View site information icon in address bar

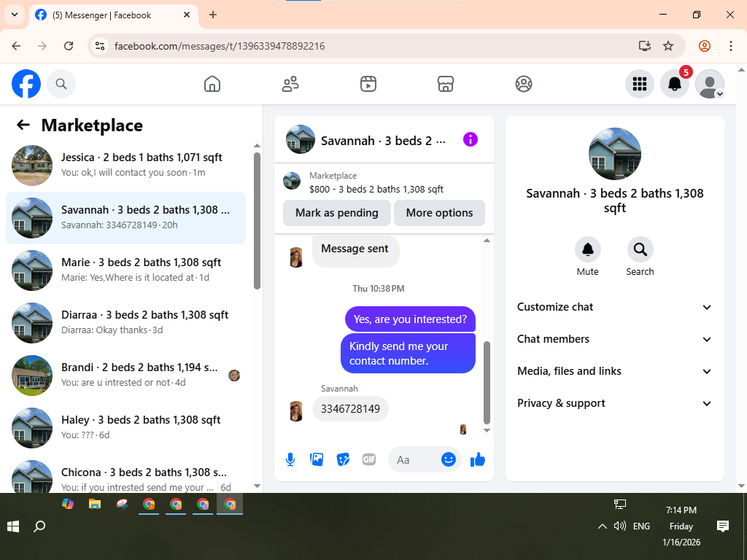tap(99, 46)
